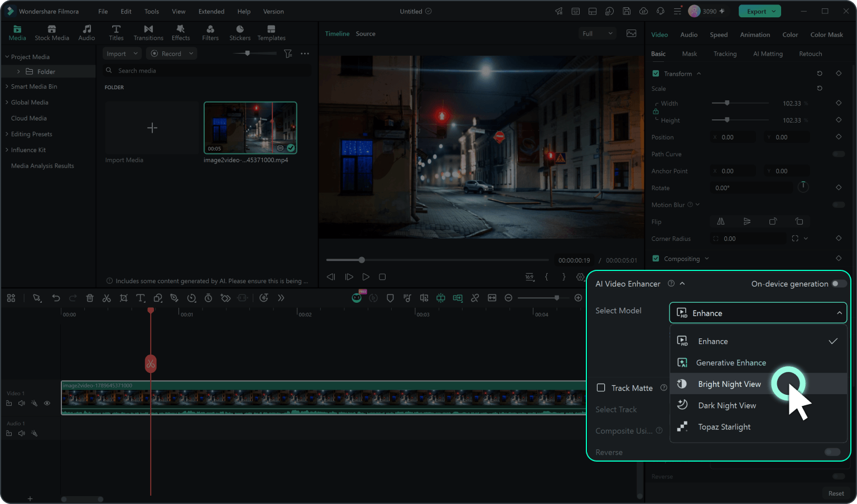Click the Search media field
The height and width of the screenshot is (504, 857).
(208, 71)
